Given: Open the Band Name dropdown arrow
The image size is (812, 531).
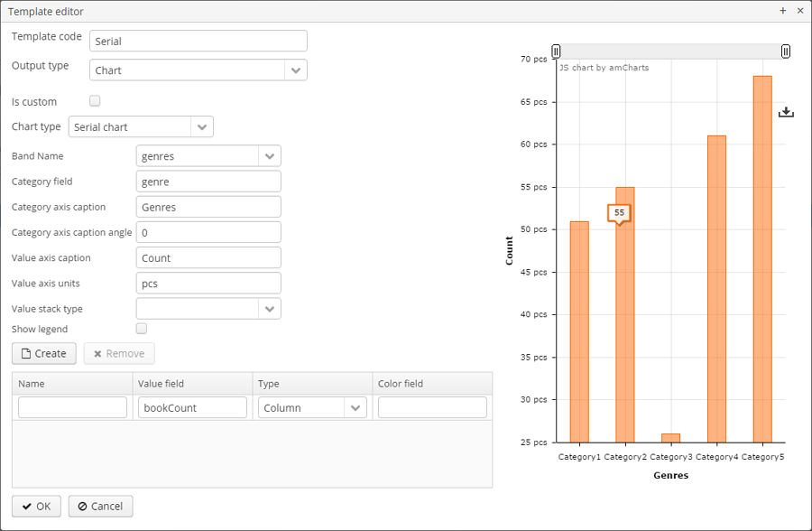Looking at the screenshot, I should [269, 156].
